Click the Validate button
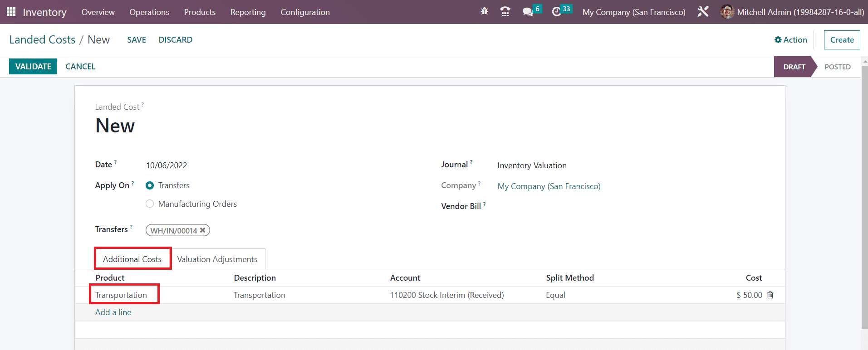The width and height of the screenshot is (868, 350). tap(33, 67)
